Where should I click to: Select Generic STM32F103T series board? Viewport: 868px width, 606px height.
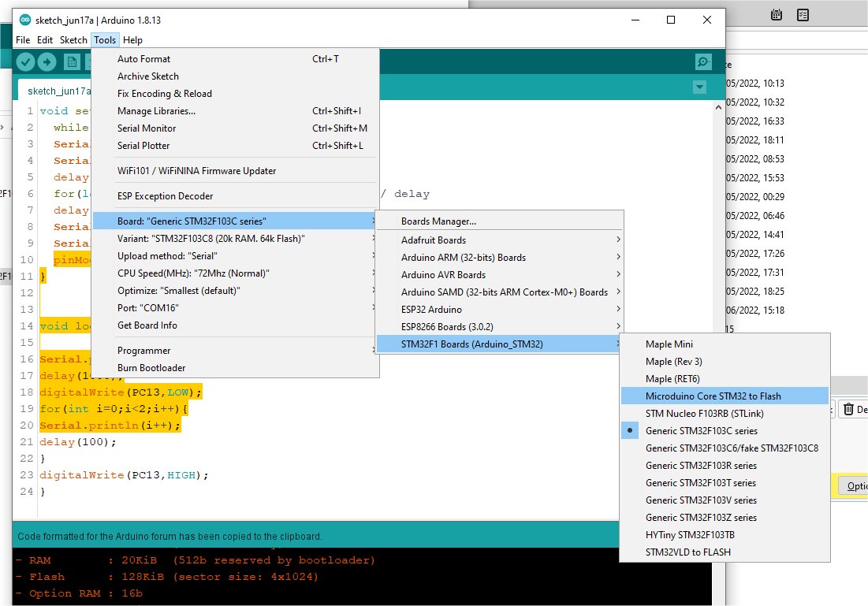[x=725, y=482]
